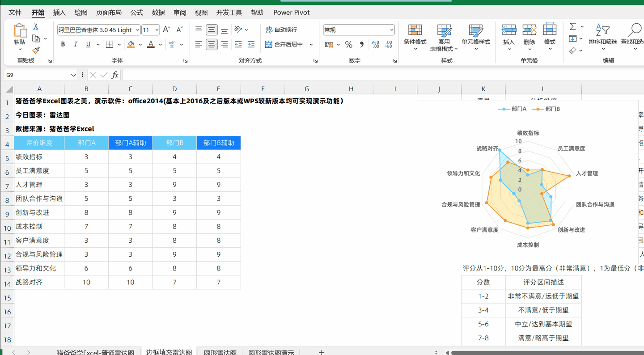
Task: Open the font color swatch
Action: (x=150, y=44)
